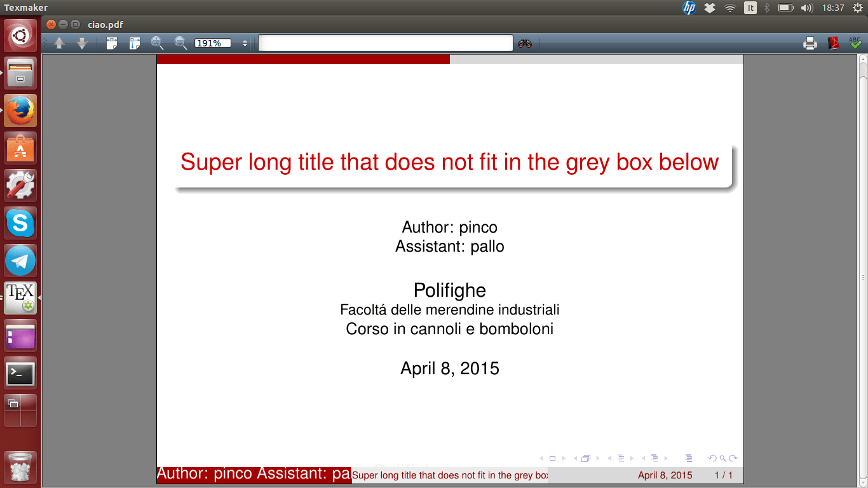
Task: Open the system power gear menu
Action: pyautogui.click(x=857, y=8)
